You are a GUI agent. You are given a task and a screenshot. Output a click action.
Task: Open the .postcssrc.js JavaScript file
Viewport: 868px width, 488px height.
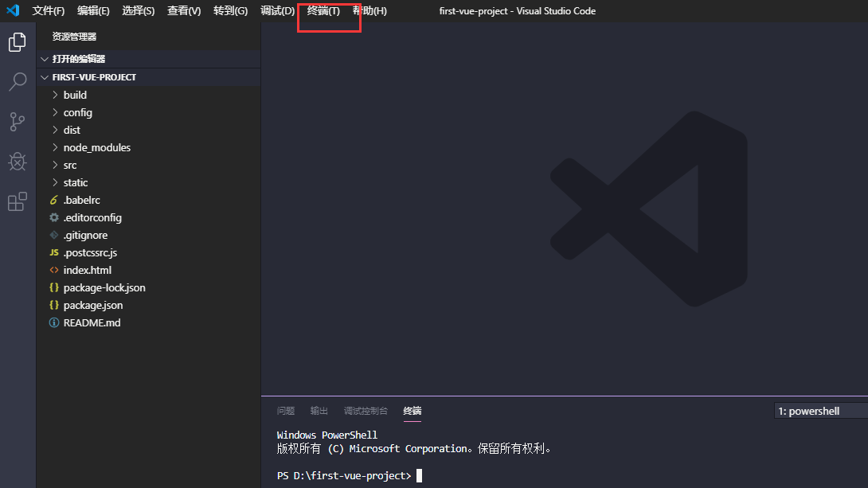click(x=53, y=252)
